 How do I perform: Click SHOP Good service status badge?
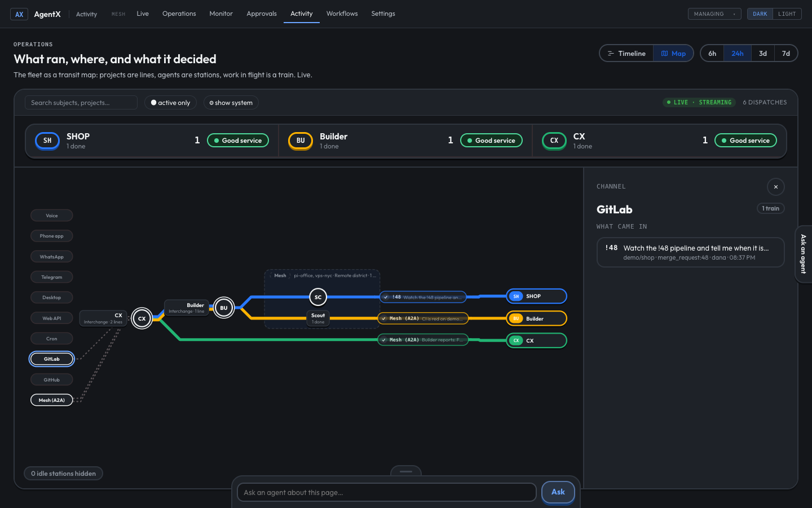(238, 141)
